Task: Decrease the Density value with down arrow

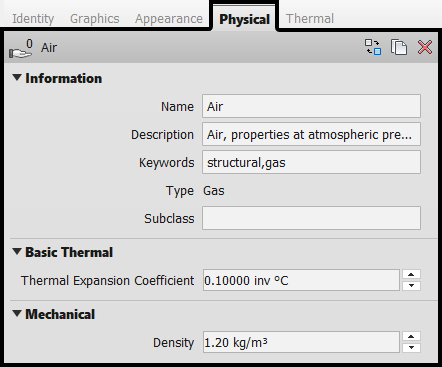Action: coord(411,348)
